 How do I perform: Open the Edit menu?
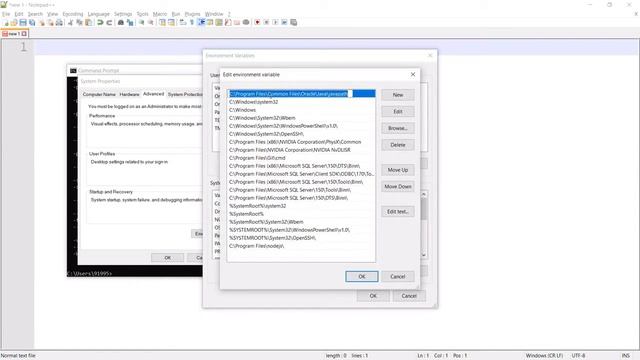(19, 14)
